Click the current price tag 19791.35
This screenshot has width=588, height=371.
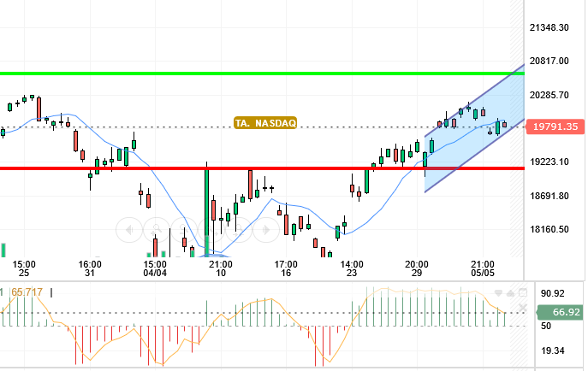555,127
